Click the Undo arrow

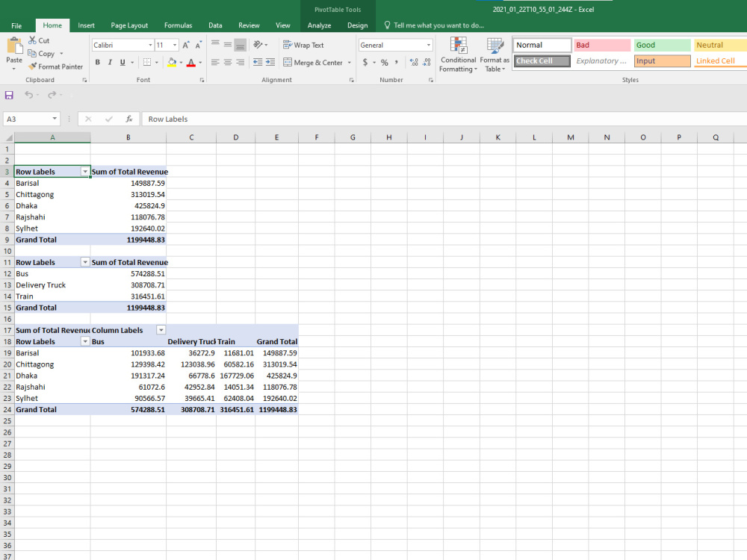28,96
